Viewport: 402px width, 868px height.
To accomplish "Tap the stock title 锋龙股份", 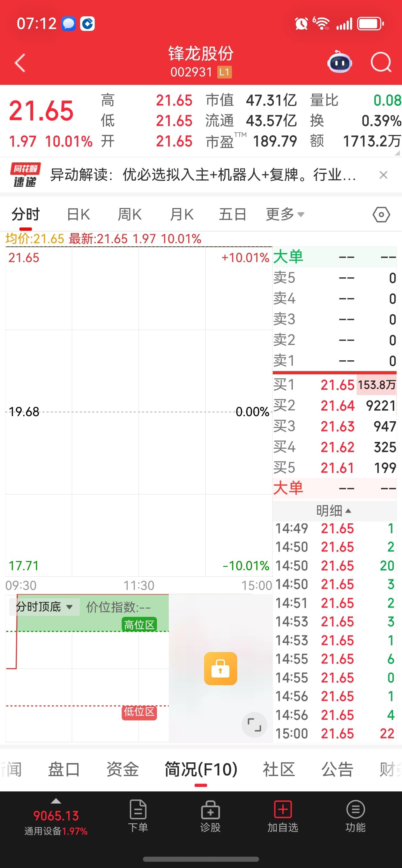I will pyautogui.click(x=201, y=53).
